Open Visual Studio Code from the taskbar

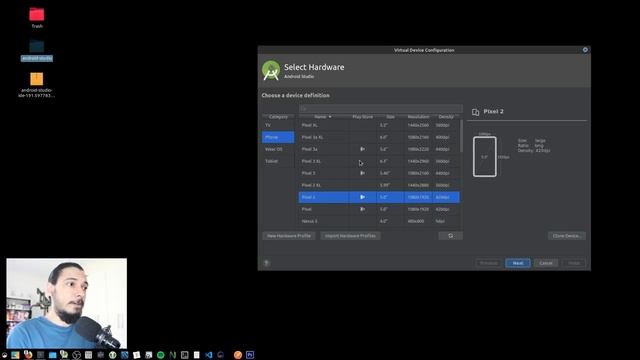[209, 355]
